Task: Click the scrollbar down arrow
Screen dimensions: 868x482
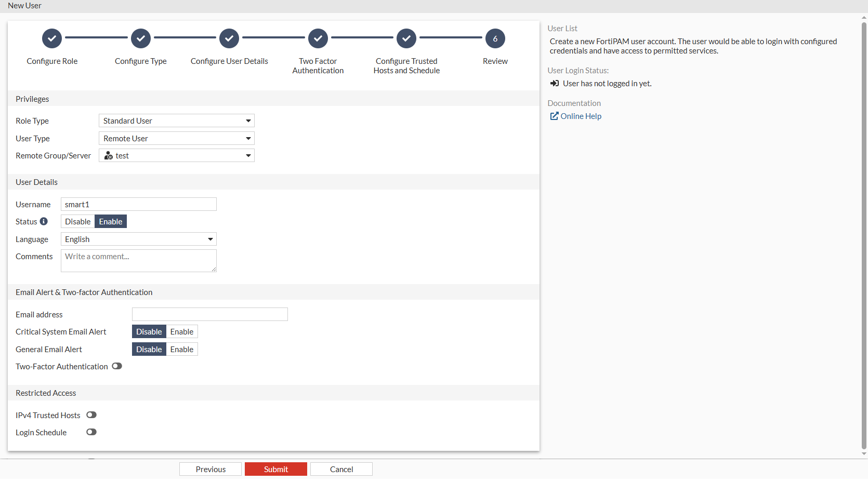Action: click(x=864, y=454)
